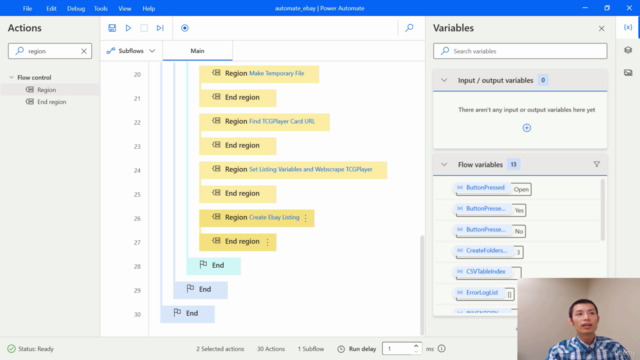This screenshot has height=360, width=640.
Task: Open the Tools menu
Action: (x=100, y=8)
